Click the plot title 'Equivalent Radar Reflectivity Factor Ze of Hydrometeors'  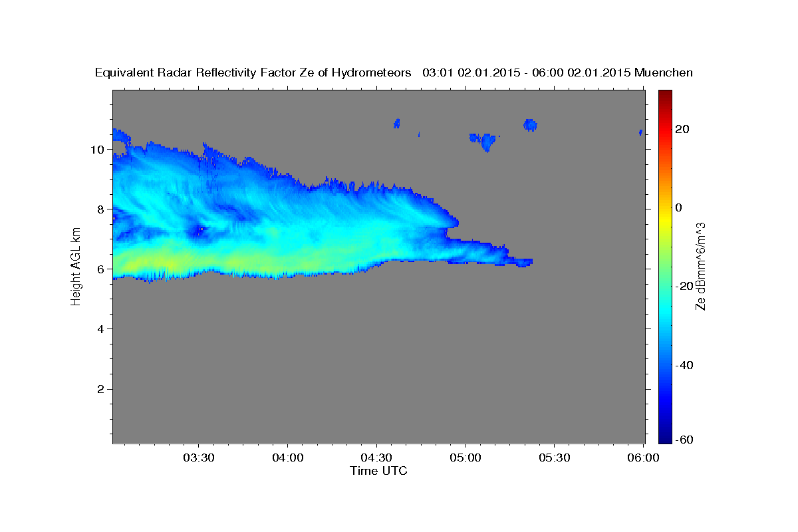coord(253,72)
